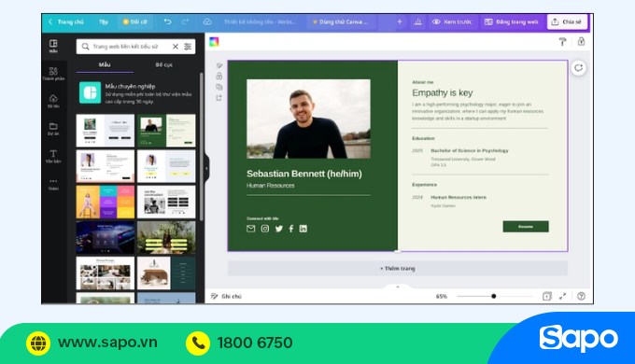The height and width of the screenshot is (364, 635).
Task: Click Đăng trang web publish button
Action: 512,21
